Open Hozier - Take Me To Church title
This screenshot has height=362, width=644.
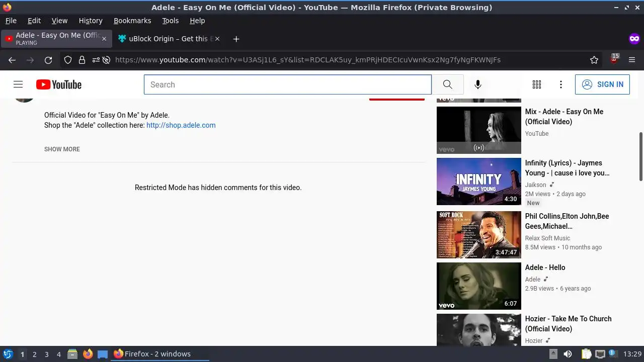[x=569, y=324]
